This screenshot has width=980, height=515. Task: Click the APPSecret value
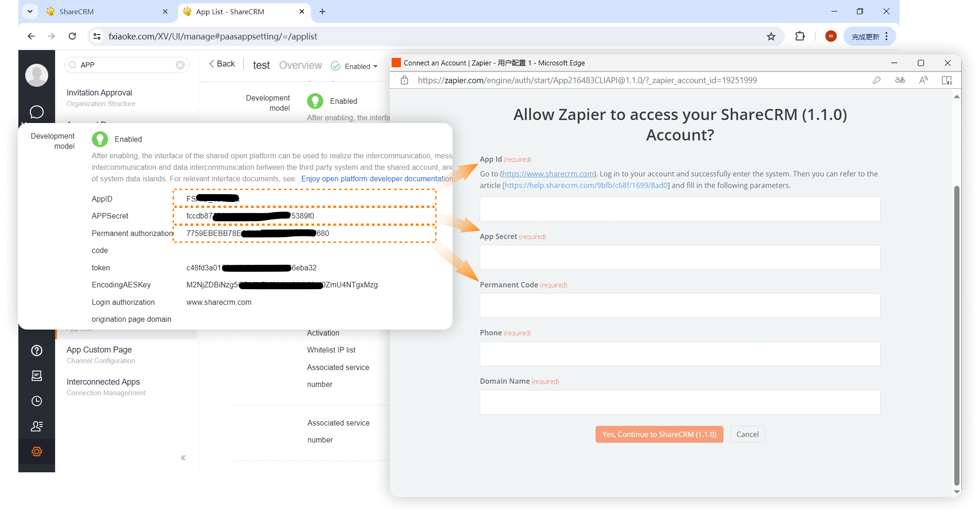(x=250, y=216)
